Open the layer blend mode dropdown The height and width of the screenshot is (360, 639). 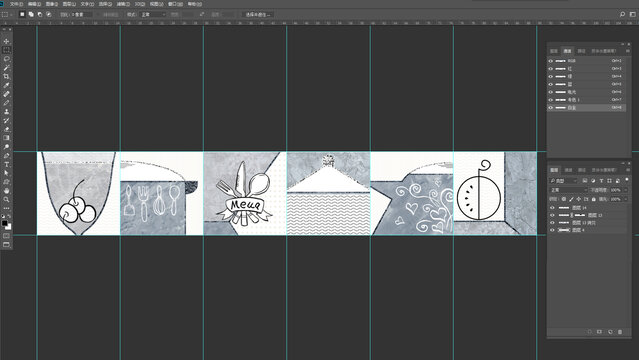(x=568, y=190)
